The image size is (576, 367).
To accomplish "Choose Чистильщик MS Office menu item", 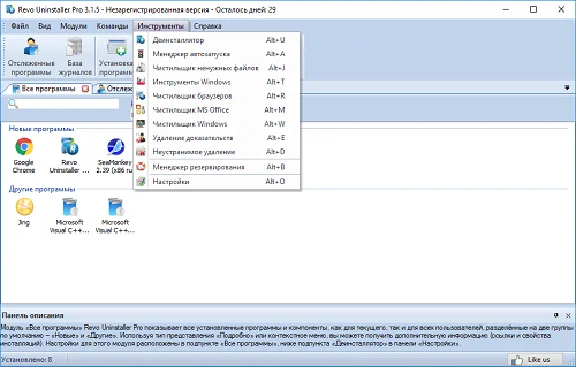I will [x=217, y=110].
